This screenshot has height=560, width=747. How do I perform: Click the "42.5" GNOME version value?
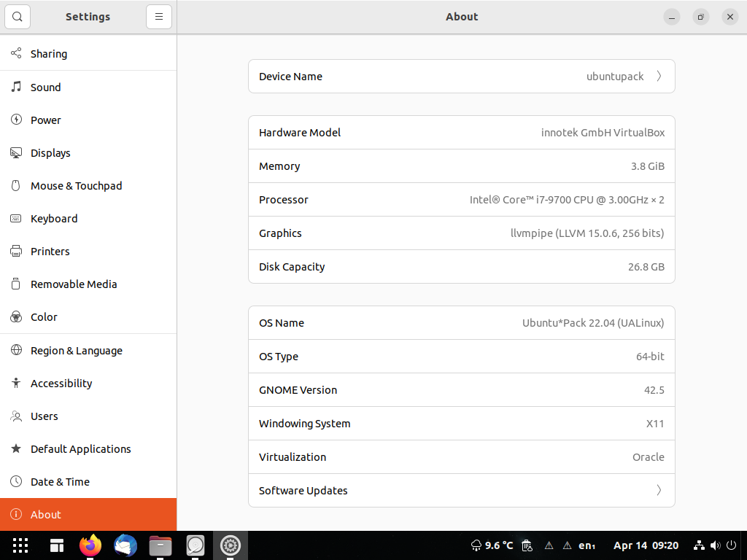(654, 390)
